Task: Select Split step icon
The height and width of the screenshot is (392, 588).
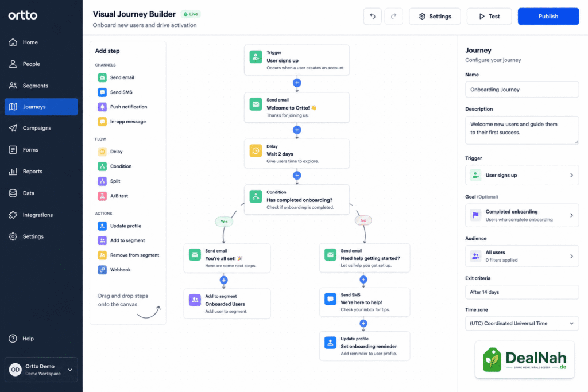Action: [102, 181]
